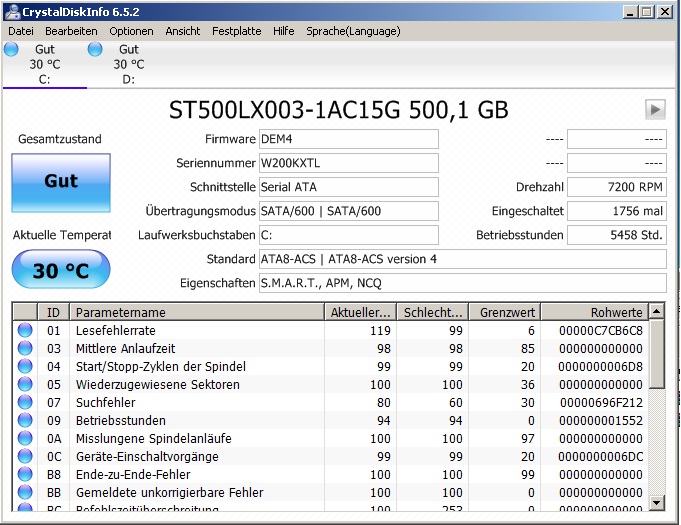Open the Festplatte menu
The height and width of the screenshot is (525, 681).
coord(237,31)
